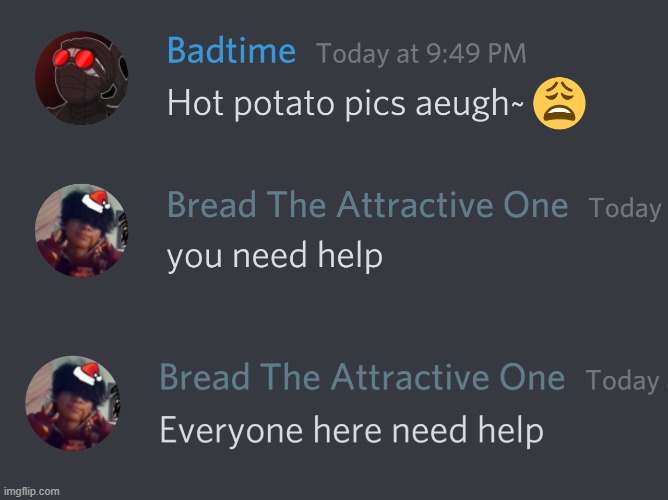Image resolution: width=668 pixels, height=500 pixels.
Task: Click Bread The Attractive One name above you need help
Action: [x=368, y=205]
